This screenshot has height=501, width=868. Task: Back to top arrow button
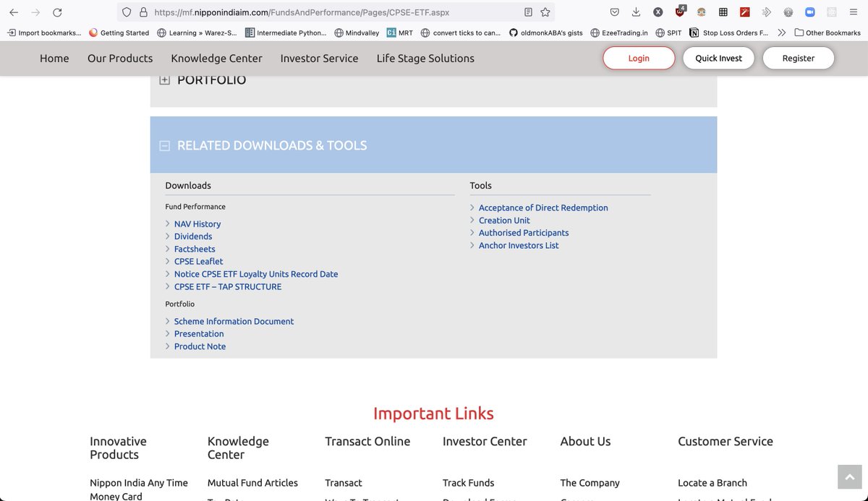pyautogui.click(x=850, y=477)
